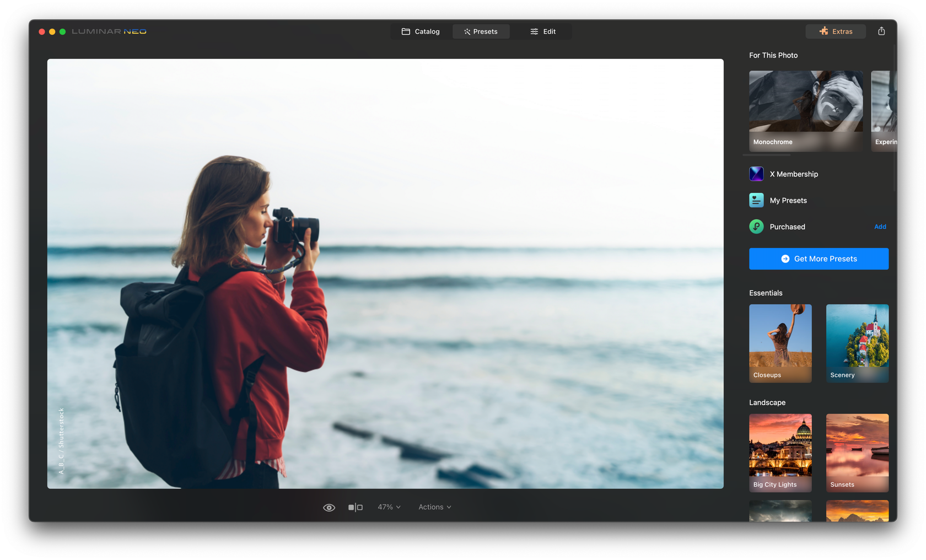Click the Share icon in the top right

[x=881, y=31]
